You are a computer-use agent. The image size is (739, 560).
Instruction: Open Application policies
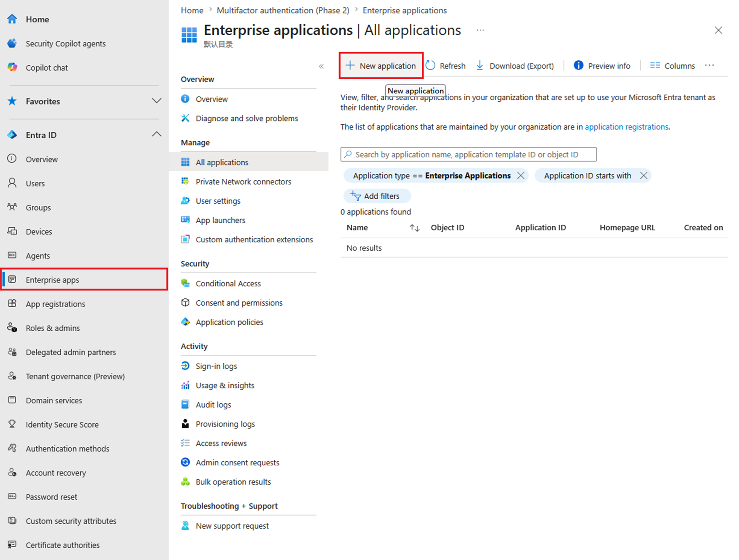click(x=229, y=322)
